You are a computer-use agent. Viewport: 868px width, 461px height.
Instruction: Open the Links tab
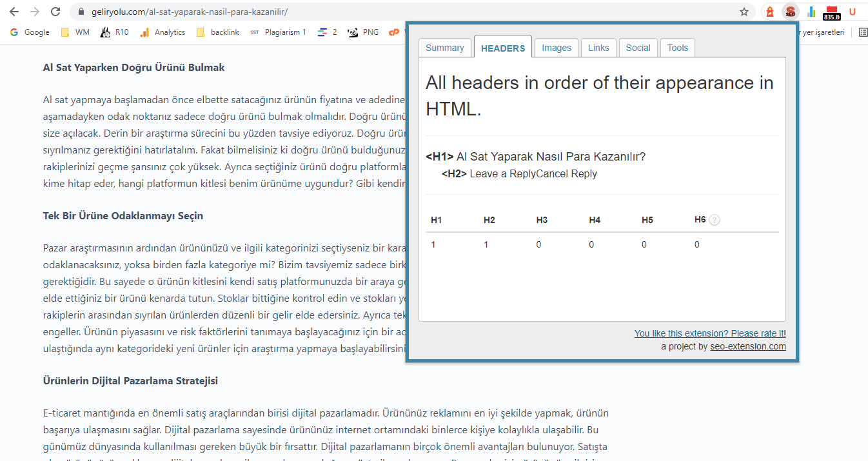point(598,48)
